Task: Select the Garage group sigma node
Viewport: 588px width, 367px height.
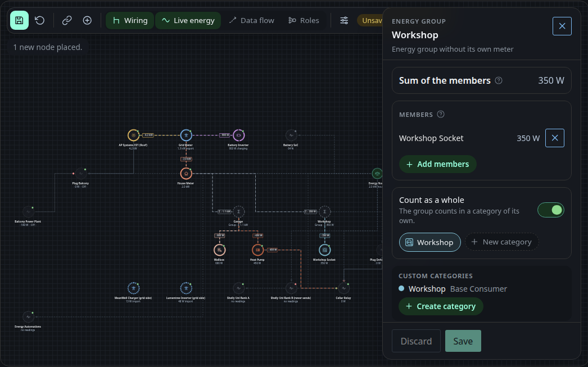Action: pos(238,212)
